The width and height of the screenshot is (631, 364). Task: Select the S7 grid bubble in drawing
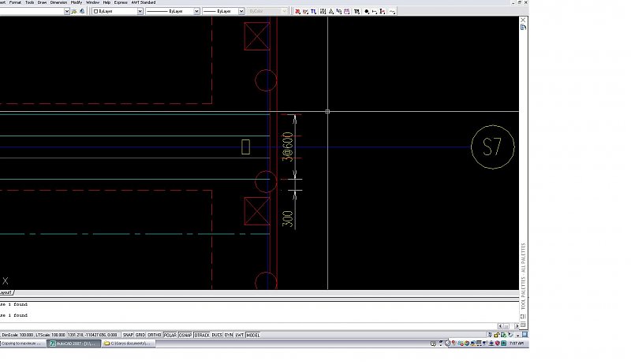click(492, 147)
